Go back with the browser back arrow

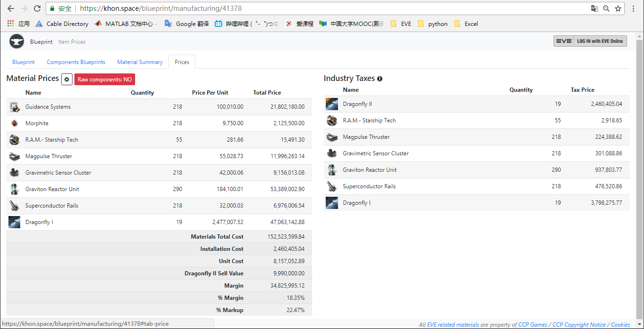pos(10,8)
